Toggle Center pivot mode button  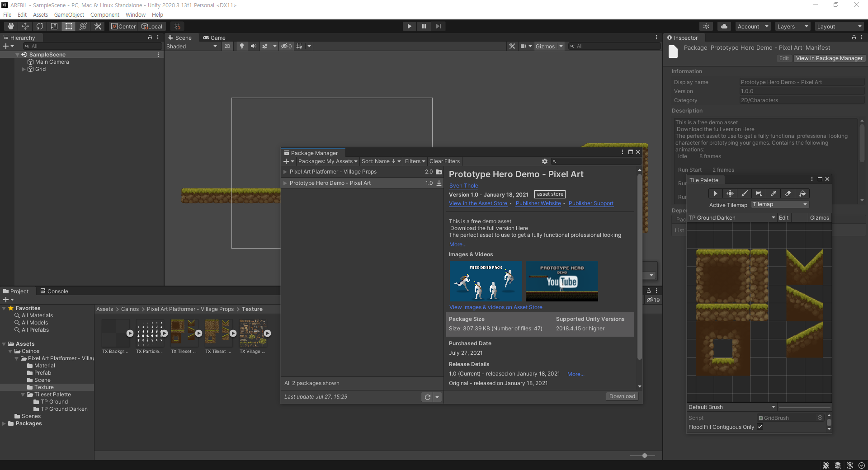pos(123,26)
